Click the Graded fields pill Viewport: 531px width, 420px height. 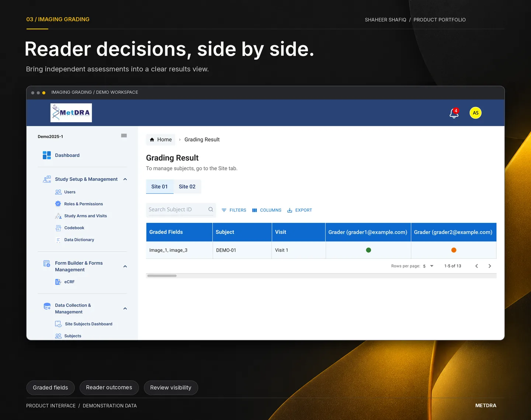pyautogui.click(x=51, y=388)
